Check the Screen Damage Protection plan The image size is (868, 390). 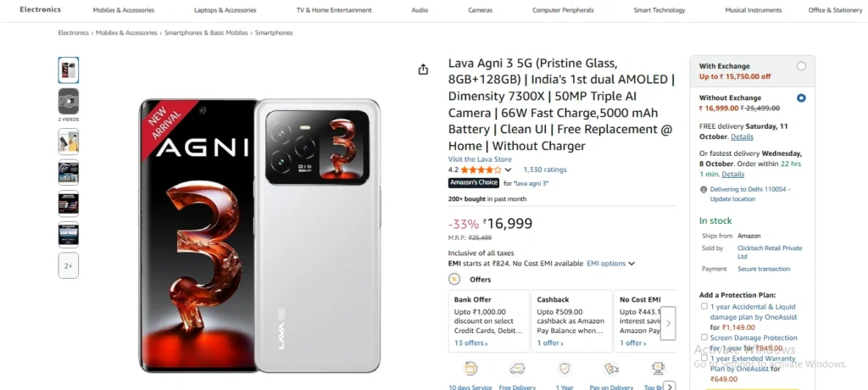(x=704, y=337)
